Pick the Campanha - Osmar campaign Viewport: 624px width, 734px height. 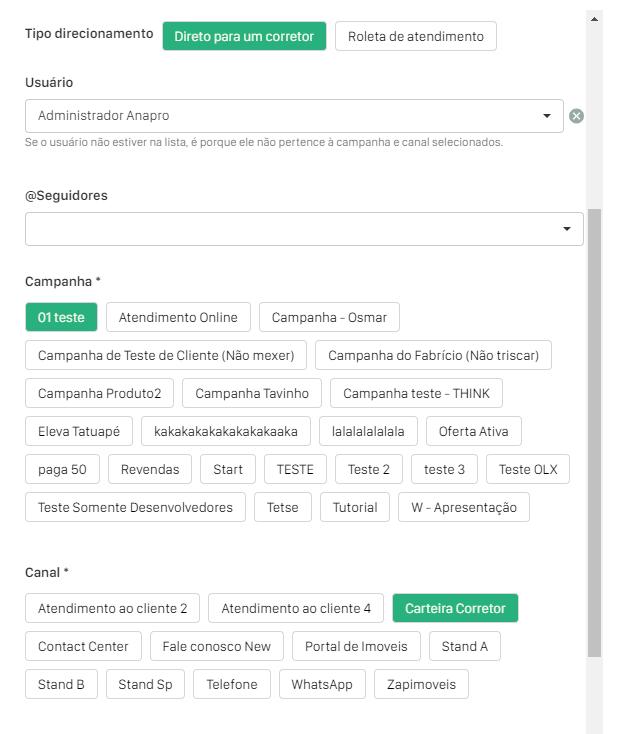click(329, 317)
